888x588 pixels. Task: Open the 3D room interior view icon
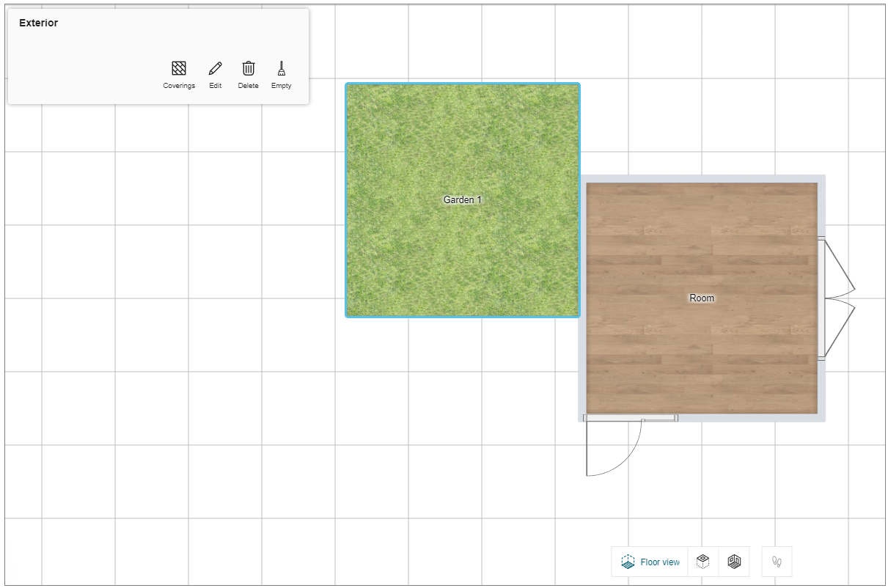click(734, 562)
